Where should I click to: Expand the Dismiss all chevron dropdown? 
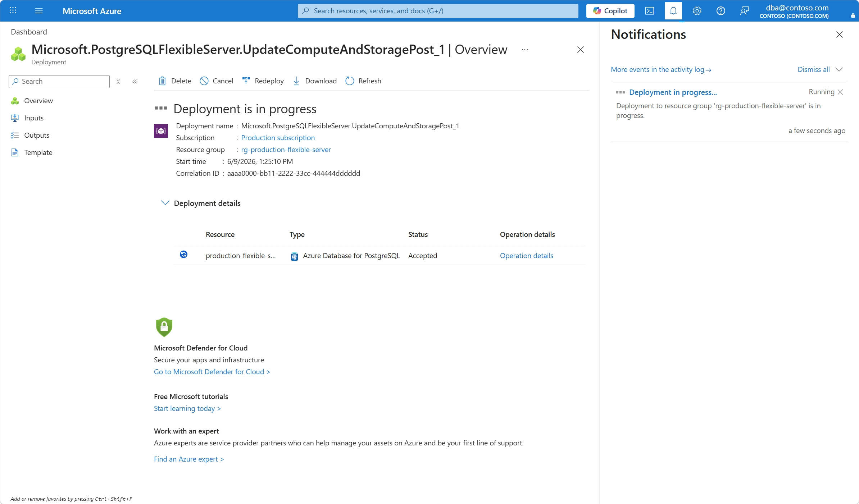point(839,69)
